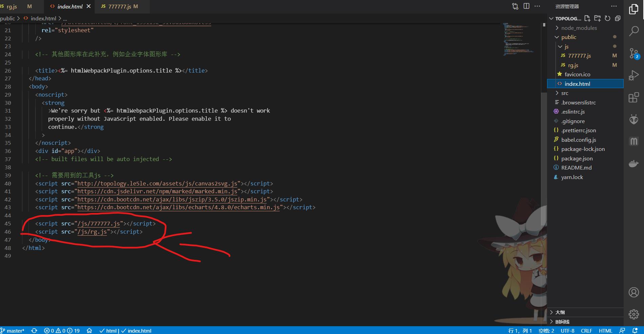Open the Manage gear settings icon
Image resolution: width=644 pixels, height=334 pixels.
tap(633, 314)
